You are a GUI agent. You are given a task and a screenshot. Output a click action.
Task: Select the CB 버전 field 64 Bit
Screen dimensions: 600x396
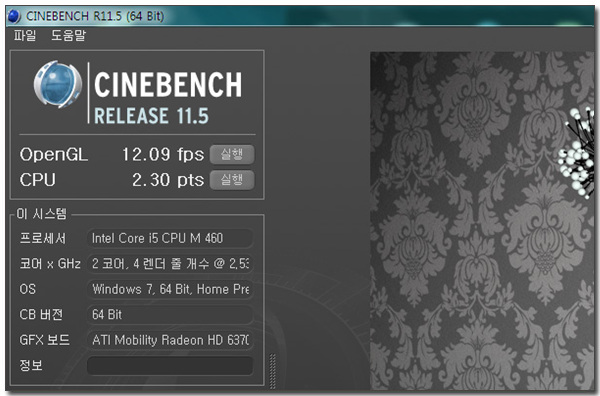click(x=170, y=315)
